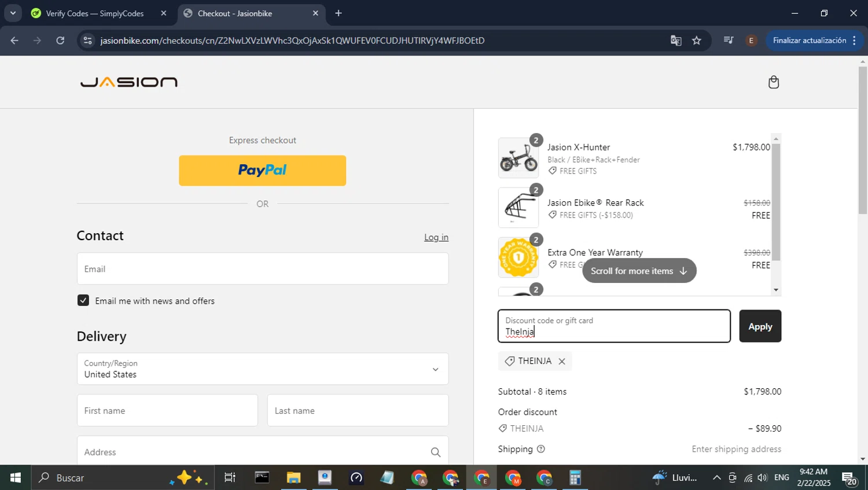Open the shopping bag cart icon
This screenshot has width=868, height=490.
[773, 82]
